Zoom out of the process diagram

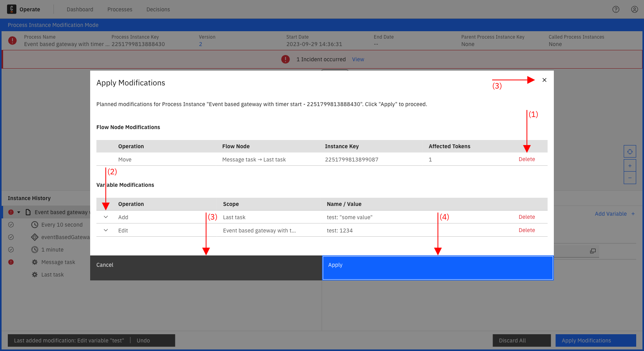pos(630,178)
